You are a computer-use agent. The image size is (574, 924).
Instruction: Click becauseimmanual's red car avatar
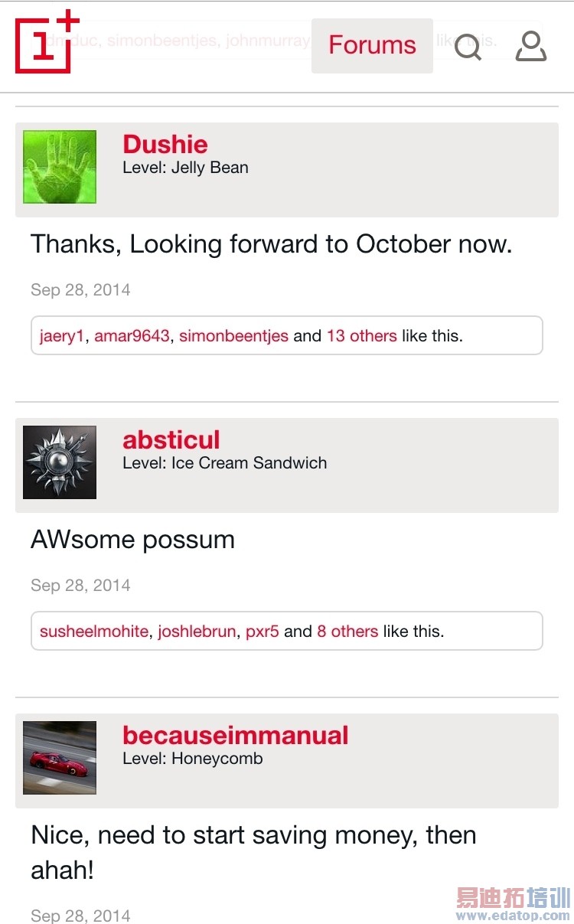point(60,758)
